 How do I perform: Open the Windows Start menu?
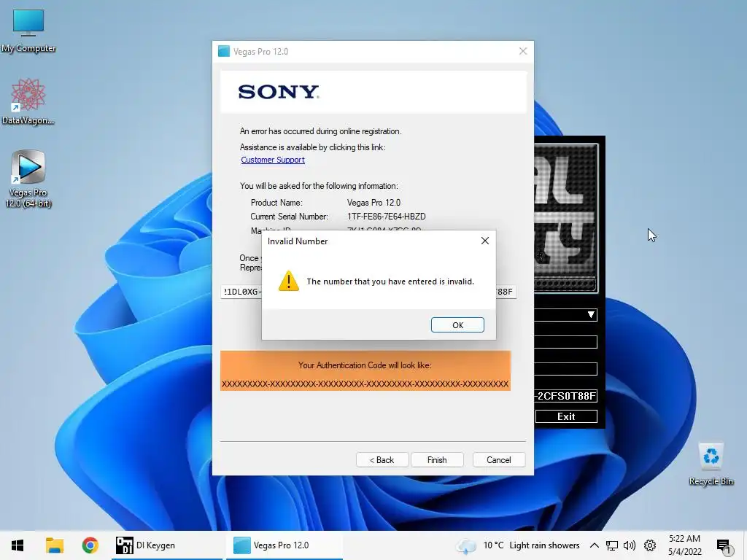pyautogui.click(x=18, y=545)
